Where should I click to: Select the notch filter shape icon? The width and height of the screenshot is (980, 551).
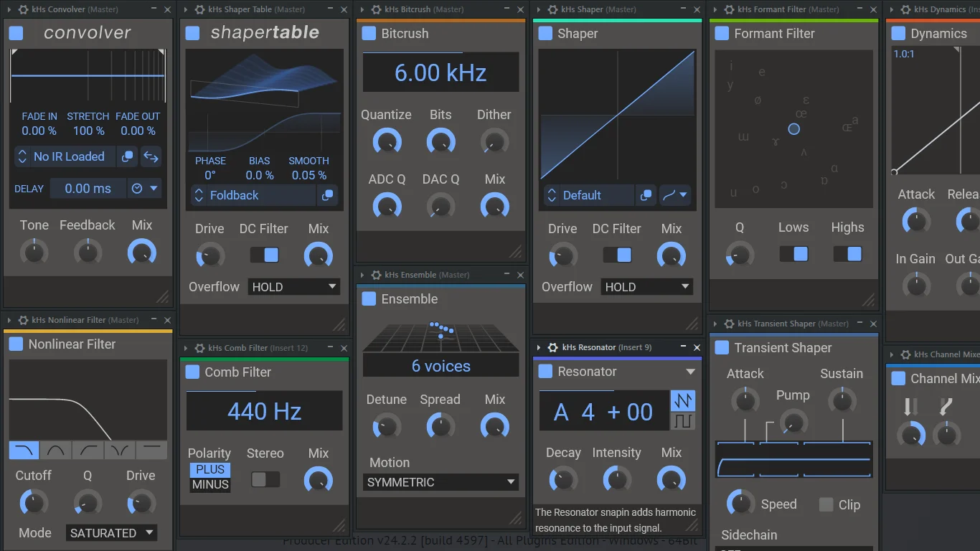pyautogui.click(x=120, y=450)
